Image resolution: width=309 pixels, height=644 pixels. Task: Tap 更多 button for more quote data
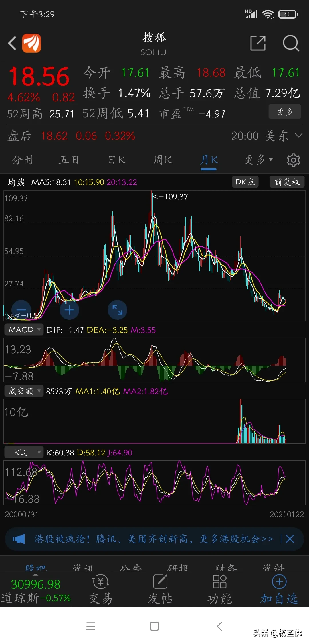pyautogui.click(x=285, y=111)
